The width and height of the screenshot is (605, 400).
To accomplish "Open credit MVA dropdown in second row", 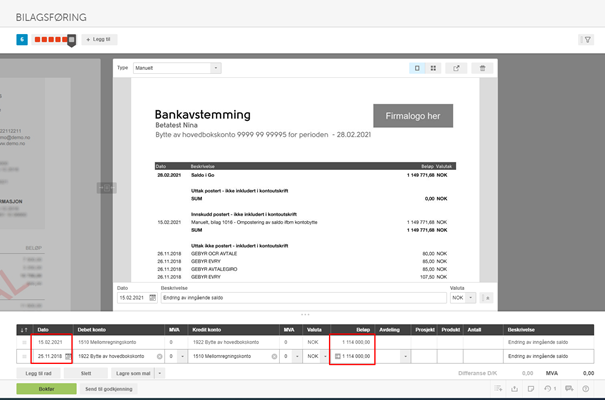I will point(297,356).
